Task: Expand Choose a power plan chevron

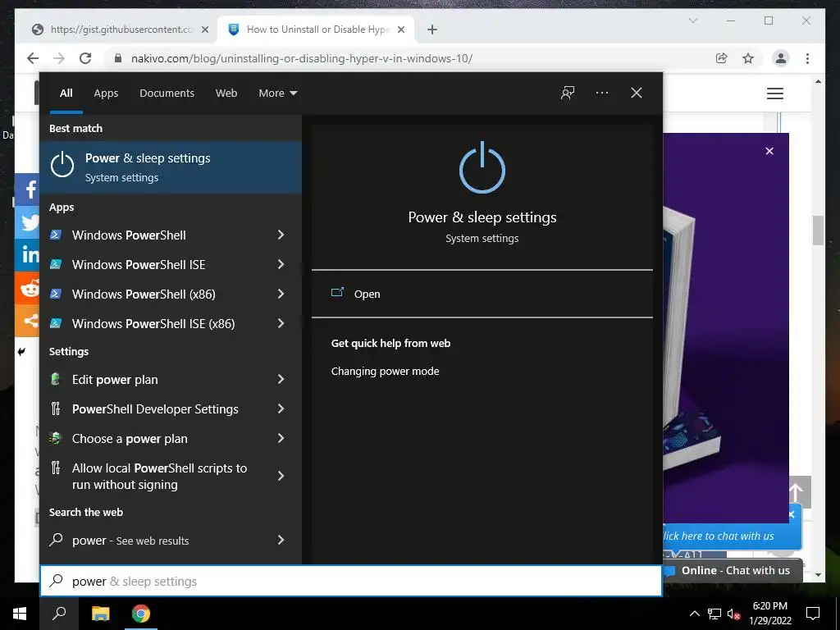Action: [x=281, y=438]
